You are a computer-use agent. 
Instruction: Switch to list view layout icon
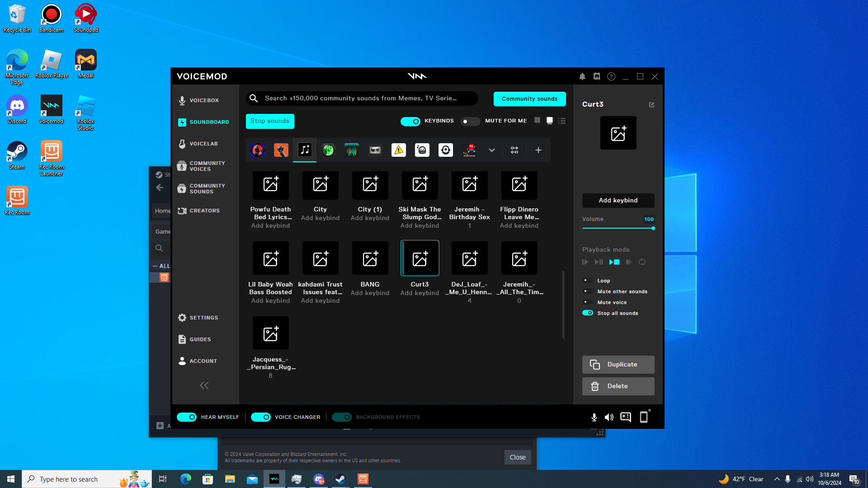[561, 121]
